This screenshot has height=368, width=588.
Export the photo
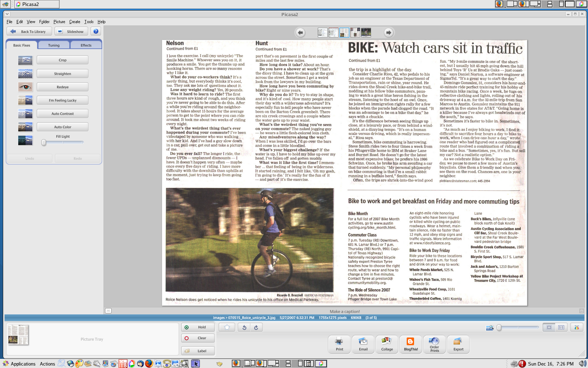click(458, 344)
